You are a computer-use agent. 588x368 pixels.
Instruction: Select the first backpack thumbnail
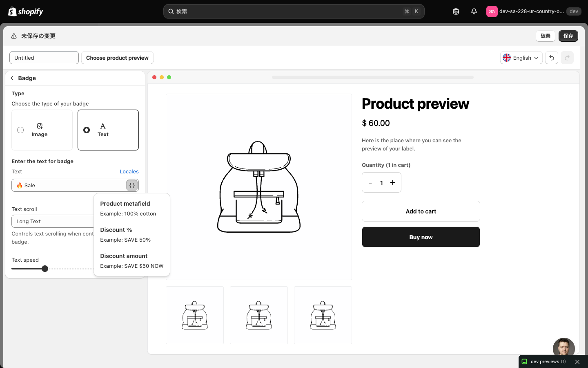pyautogui.click(x=195, y=315)
